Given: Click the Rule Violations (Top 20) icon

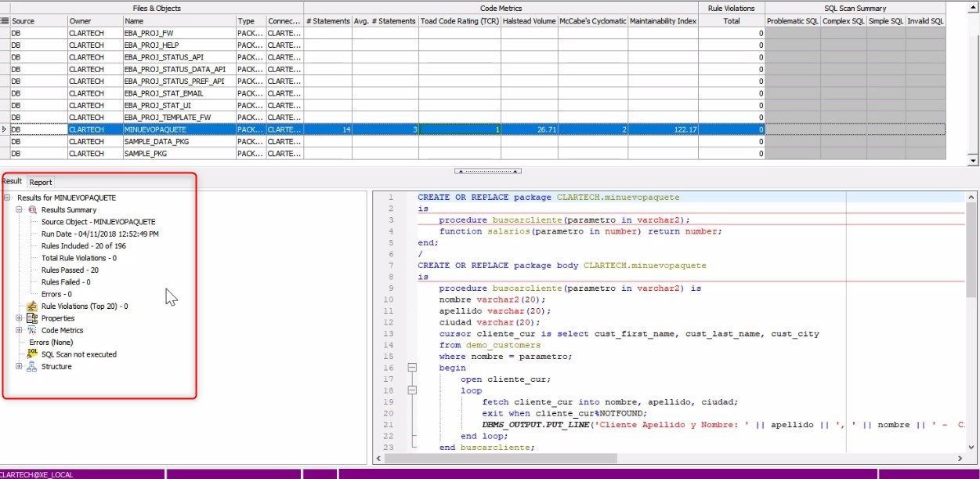Looking at the screenshot, I should 32,307.
